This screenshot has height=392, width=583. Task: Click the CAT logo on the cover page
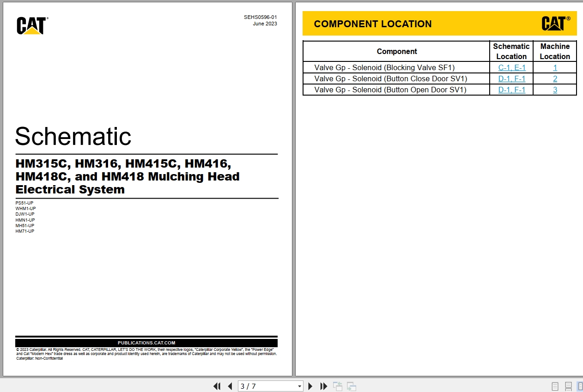pos(32,25)
